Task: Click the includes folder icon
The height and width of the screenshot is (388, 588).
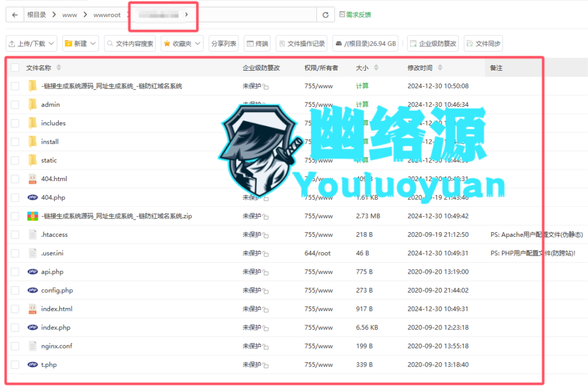Action: (x=33, y=122)
